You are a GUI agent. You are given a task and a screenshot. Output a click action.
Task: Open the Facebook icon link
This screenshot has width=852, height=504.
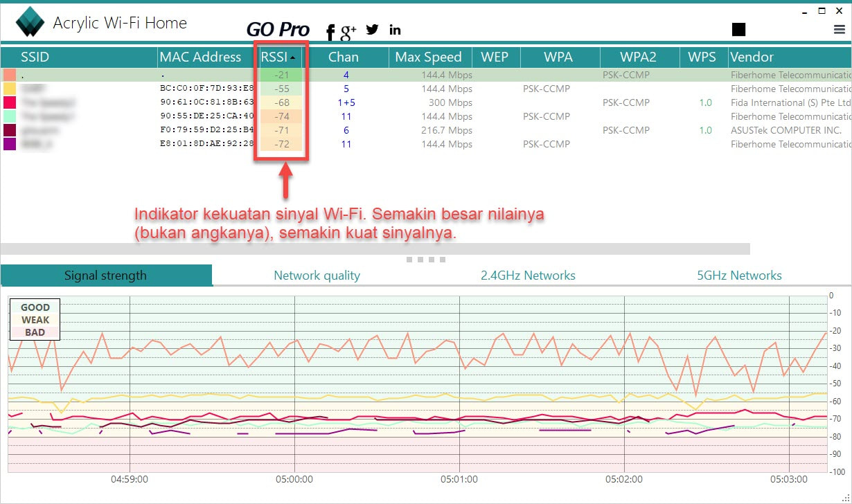tap(330, 32)
